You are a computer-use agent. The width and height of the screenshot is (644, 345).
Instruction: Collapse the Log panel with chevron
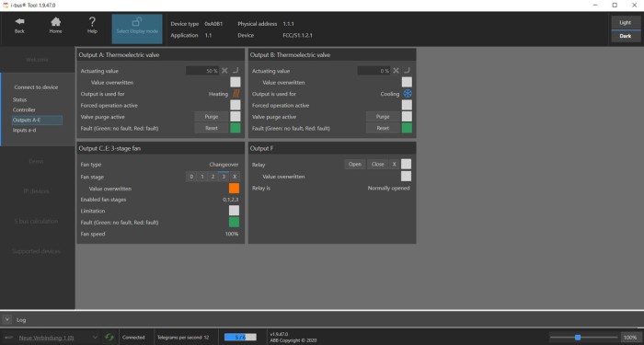7,319
